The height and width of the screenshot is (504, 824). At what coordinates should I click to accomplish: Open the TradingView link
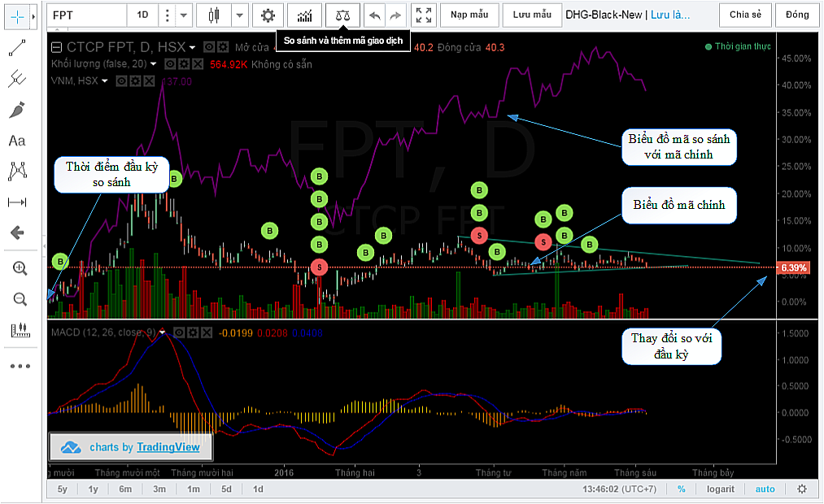click(168, 447)
